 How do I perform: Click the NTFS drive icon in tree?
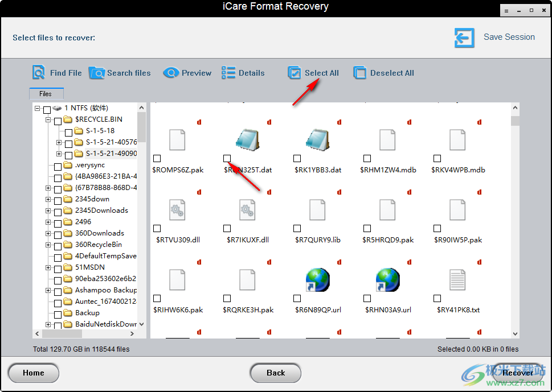click(56, 108)
